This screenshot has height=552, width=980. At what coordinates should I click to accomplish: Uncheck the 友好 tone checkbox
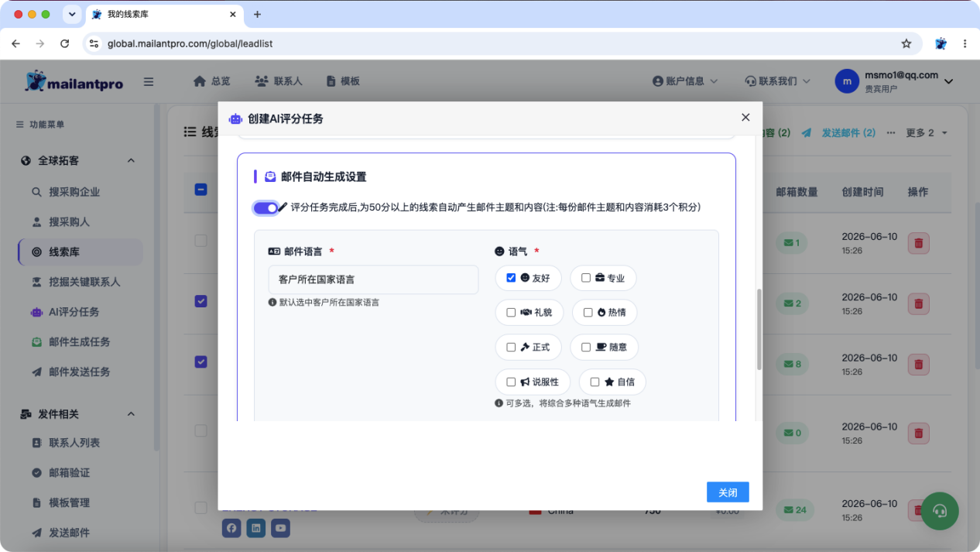(511, 278)
